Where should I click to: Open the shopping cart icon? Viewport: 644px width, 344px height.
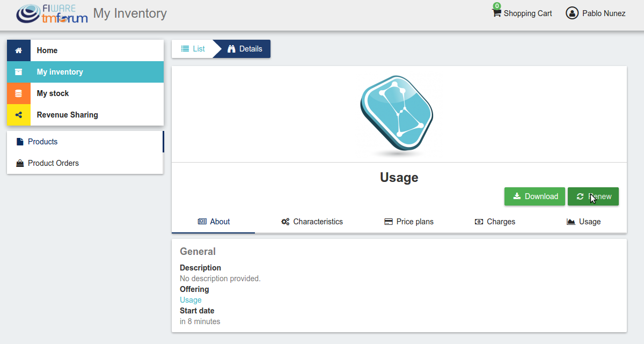pos(496,13)
